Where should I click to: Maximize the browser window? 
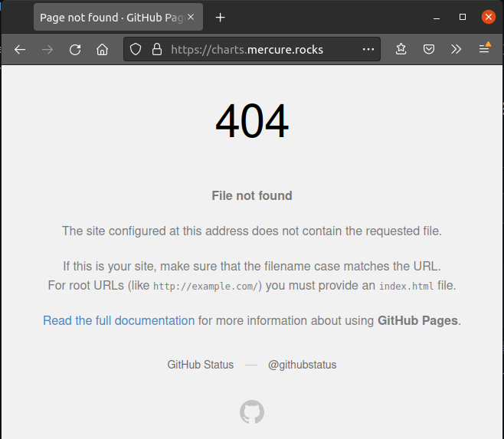[x=463, y=17]
